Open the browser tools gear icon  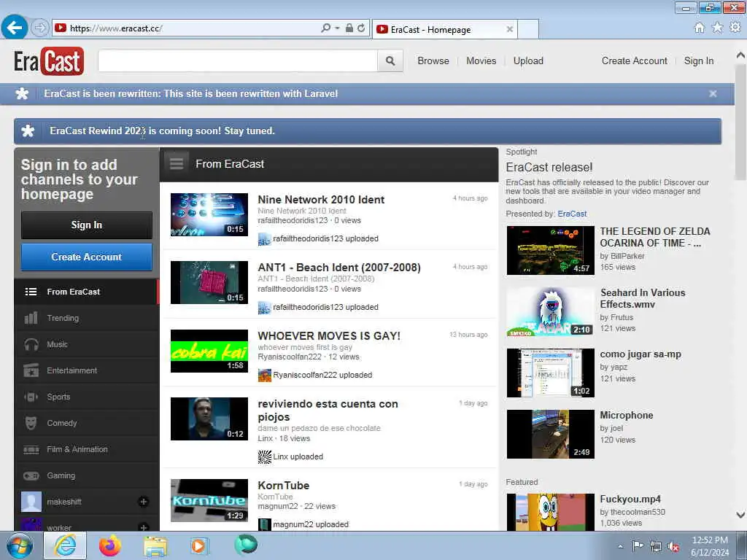pyautogui.click(x=735, y=28)
